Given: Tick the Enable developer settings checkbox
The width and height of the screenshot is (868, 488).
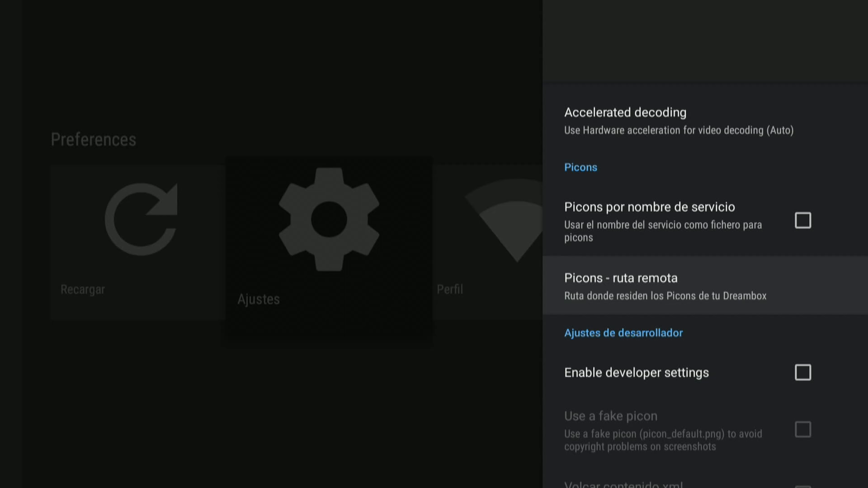Looking at the screenshot, I should (x=803, y=373).
